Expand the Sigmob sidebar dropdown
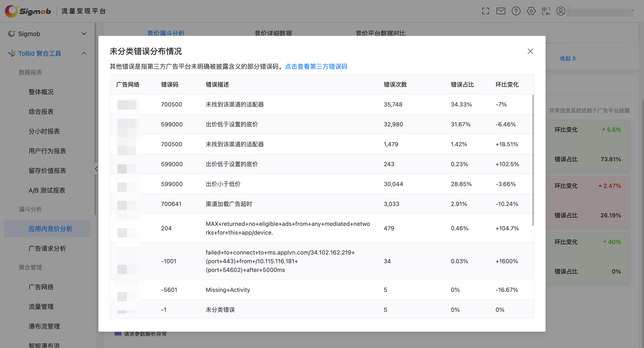Viewport: 644px width, 348px height. [84, 34]
